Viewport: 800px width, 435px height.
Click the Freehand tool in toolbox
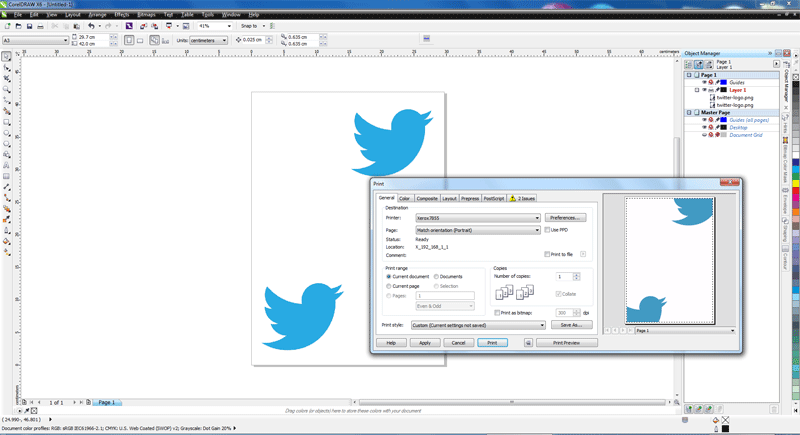tap(6, 100)
